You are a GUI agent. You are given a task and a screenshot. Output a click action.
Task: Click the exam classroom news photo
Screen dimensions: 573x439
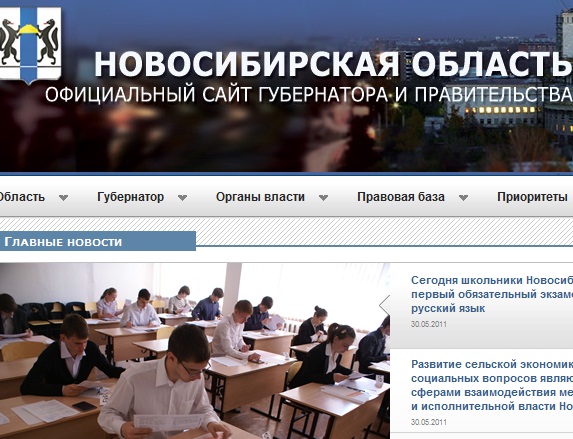[x=195, y=351]
